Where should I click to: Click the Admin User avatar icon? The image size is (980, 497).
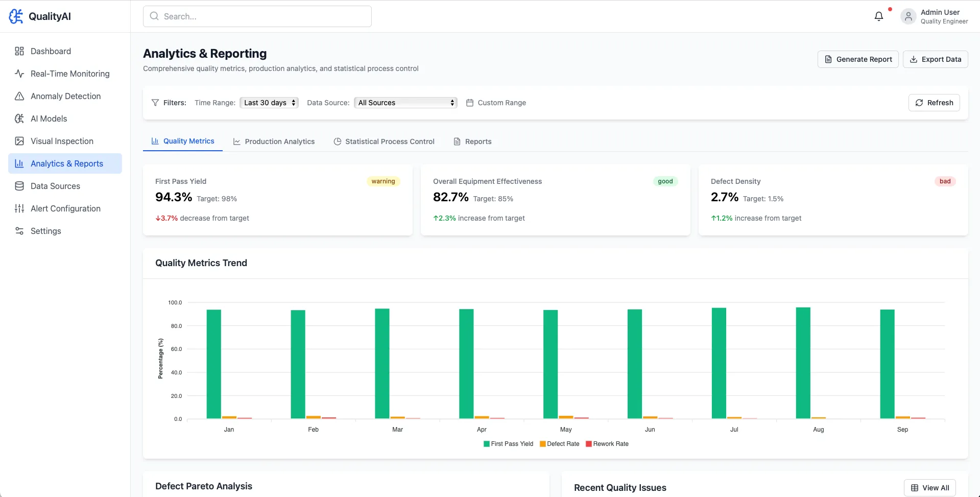coord(908,16)
